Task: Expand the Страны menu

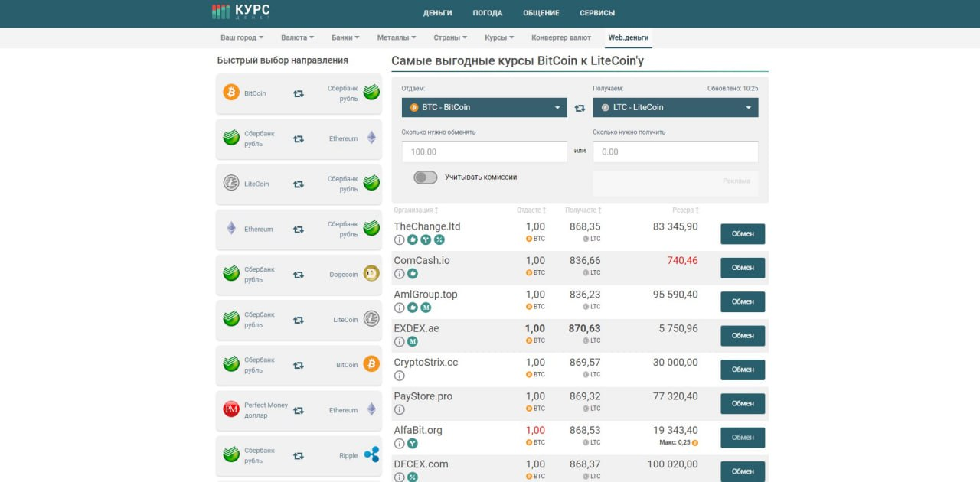Action: click(x=450, y=37)
